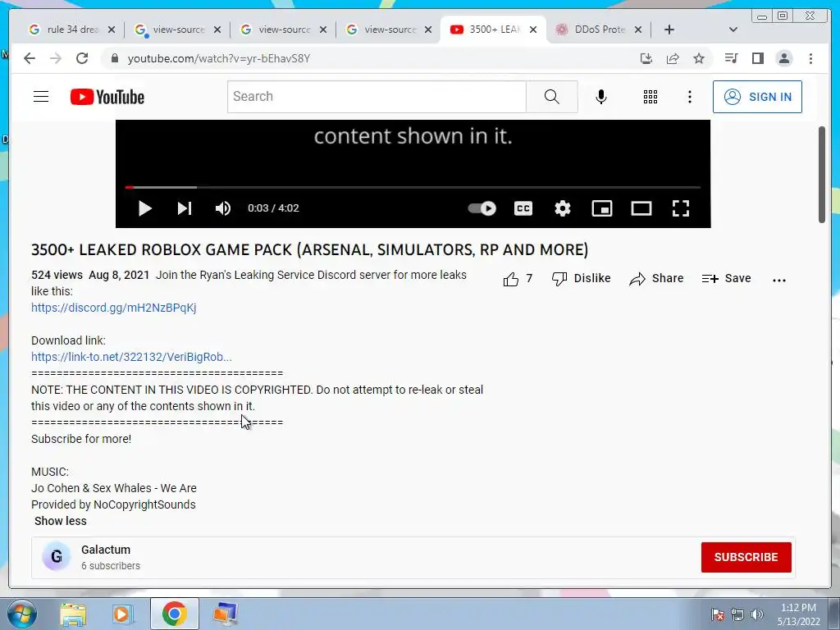Collapse description with Show less
840x630 pixels.
tap(61, 521)
